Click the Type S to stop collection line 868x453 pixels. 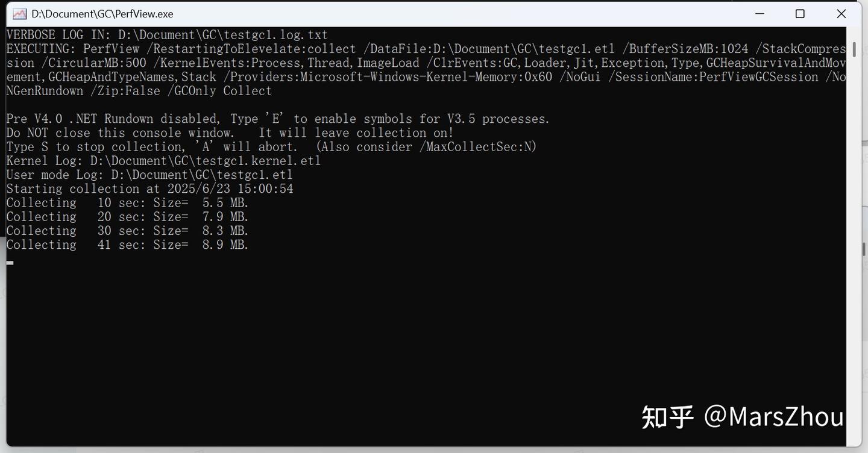click(x=271, y=146)
